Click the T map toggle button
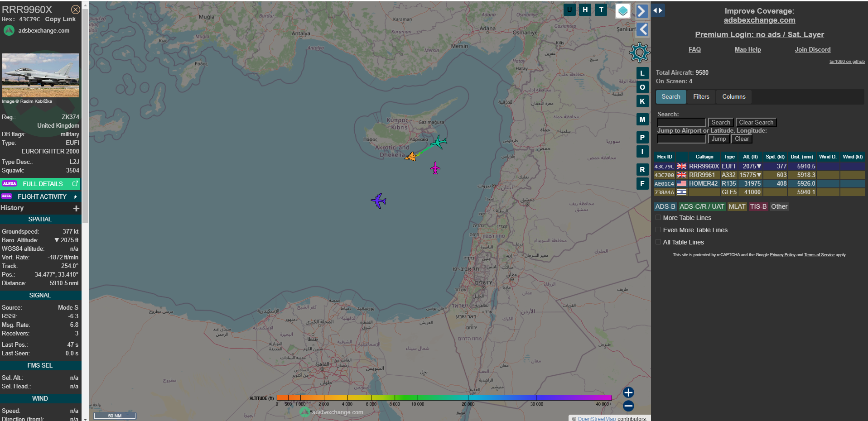 click(x=601, y=10)
